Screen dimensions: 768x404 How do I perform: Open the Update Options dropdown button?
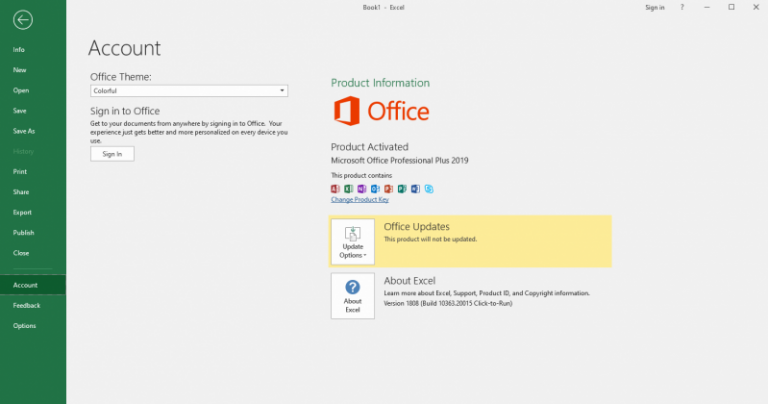click(353, 243)
